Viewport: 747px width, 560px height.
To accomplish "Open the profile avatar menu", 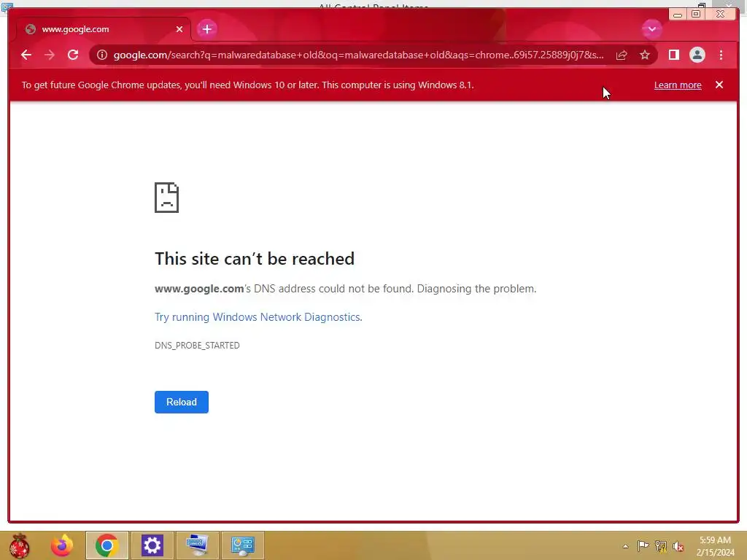I will pyautogui.click(x=697, y=55).
